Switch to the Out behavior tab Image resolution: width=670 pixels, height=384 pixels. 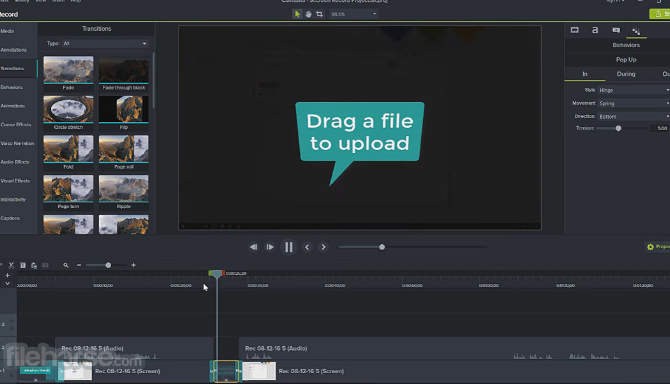click(665, 74)
